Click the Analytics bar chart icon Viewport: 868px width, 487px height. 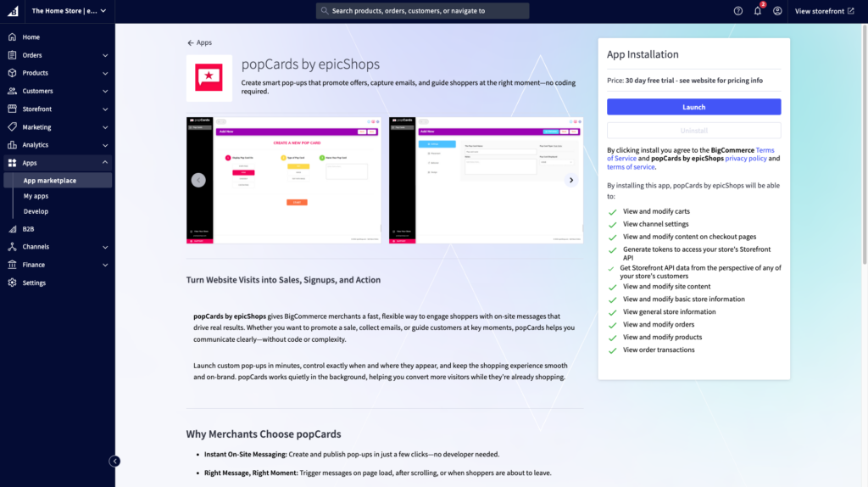pyautogui.click(x=12, y=144)
